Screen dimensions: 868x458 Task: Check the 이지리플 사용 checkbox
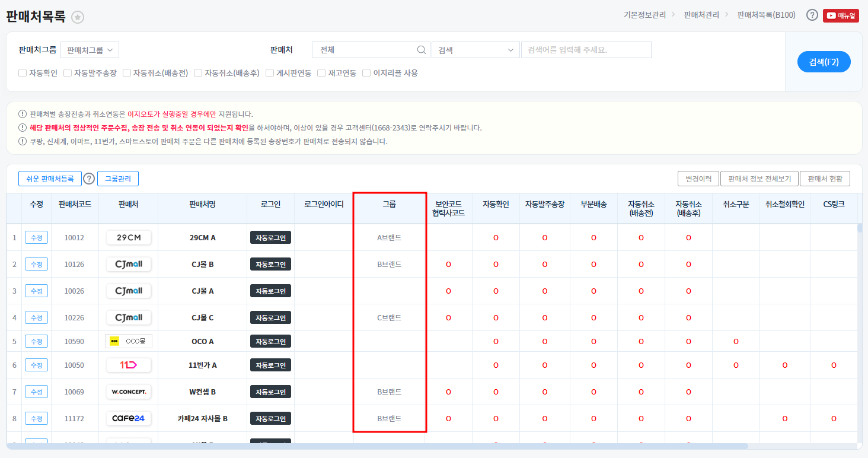pos(366,73)
